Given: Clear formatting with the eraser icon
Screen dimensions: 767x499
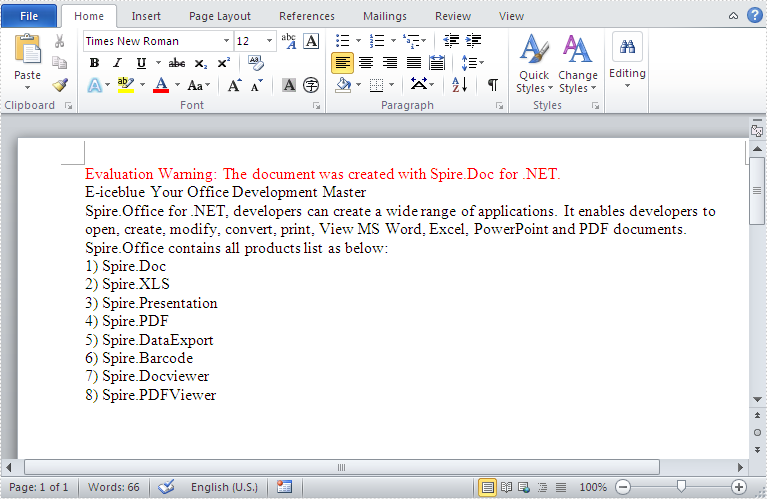Looking at the screenshot, I should pyautogui.click(x=255, y=63).
